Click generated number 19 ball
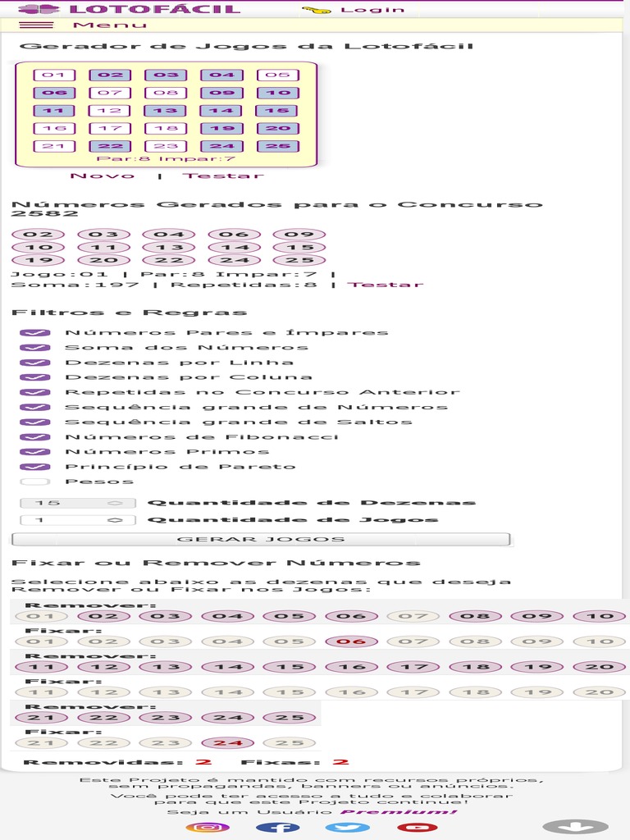630x840 pixels. click(x=38, y=260)
